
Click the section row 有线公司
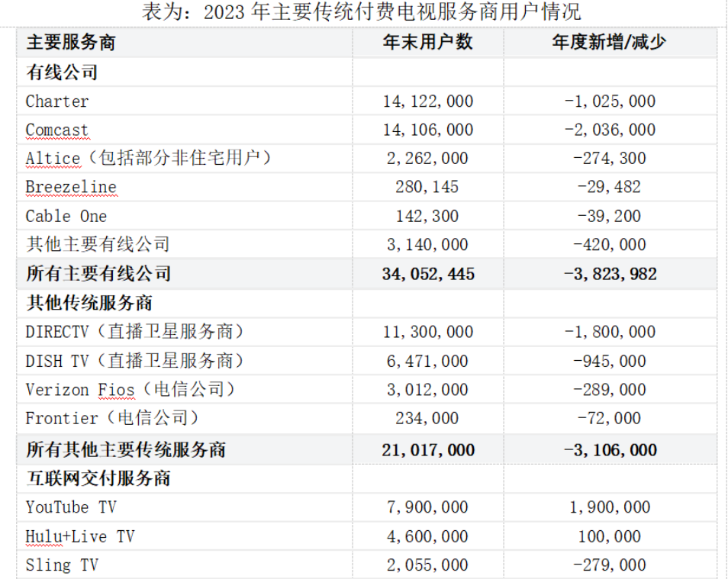(x=62, y=72)
